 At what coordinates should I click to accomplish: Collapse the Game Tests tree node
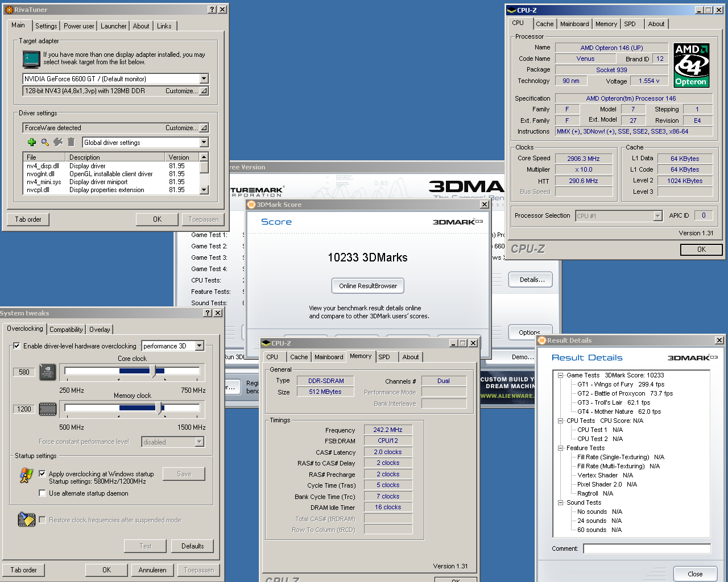pyautogui.click(x=560, y=375)
